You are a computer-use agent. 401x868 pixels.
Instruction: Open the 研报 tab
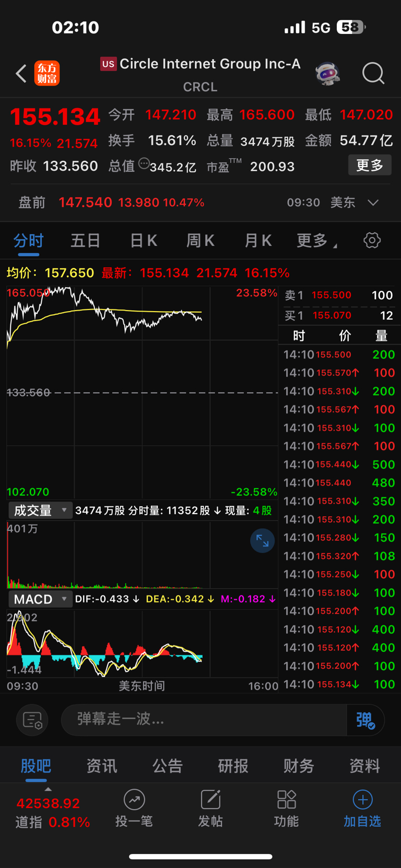tap(233, 766)
